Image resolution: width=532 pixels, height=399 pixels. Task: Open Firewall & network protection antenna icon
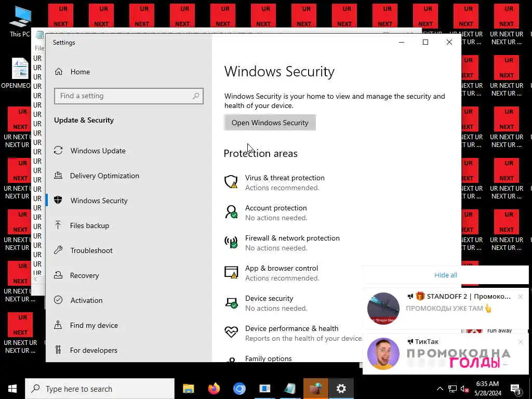231,242
